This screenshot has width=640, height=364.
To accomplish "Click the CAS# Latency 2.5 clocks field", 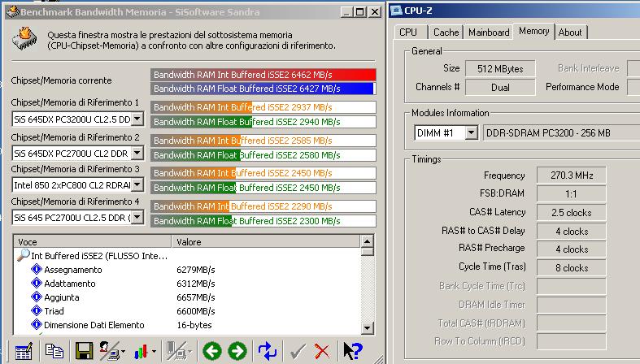I will [x=572, y=212].
